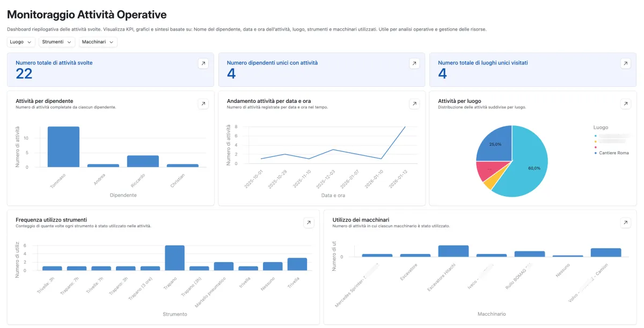Expand the Andamento attività per data e ora chart
Viewport: 644px width, 328px height.
coord(414,104)
